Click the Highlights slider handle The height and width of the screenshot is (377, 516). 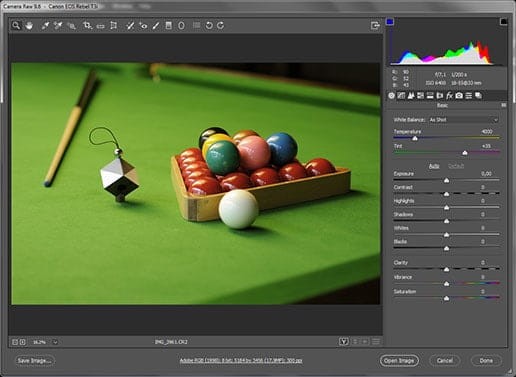pos(447,208)
